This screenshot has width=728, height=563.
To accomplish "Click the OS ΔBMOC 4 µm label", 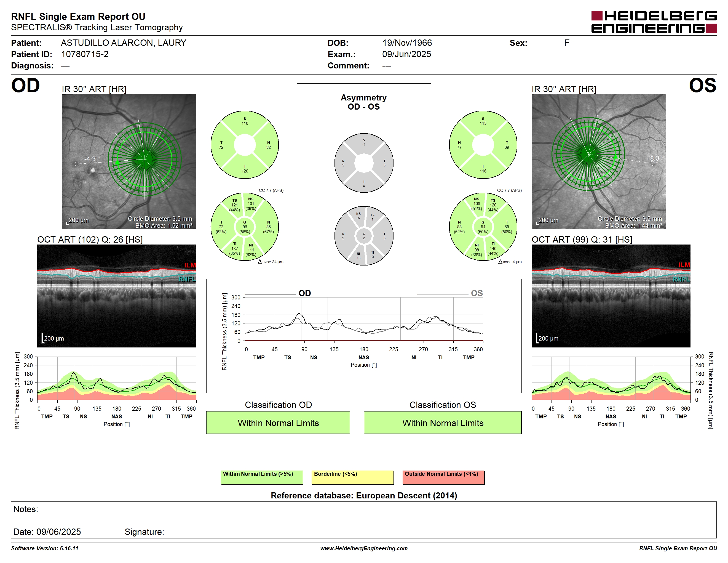I will [510, 262].
